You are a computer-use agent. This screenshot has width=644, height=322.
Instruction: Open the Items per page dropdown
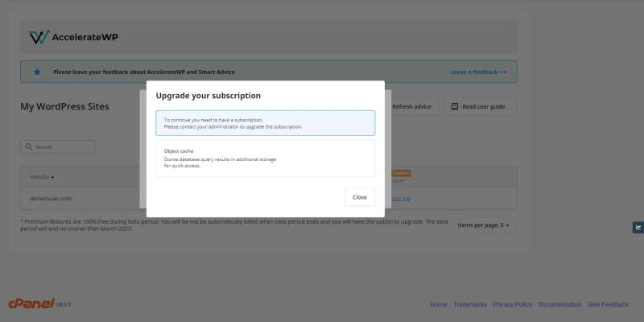tap(483, 225)
